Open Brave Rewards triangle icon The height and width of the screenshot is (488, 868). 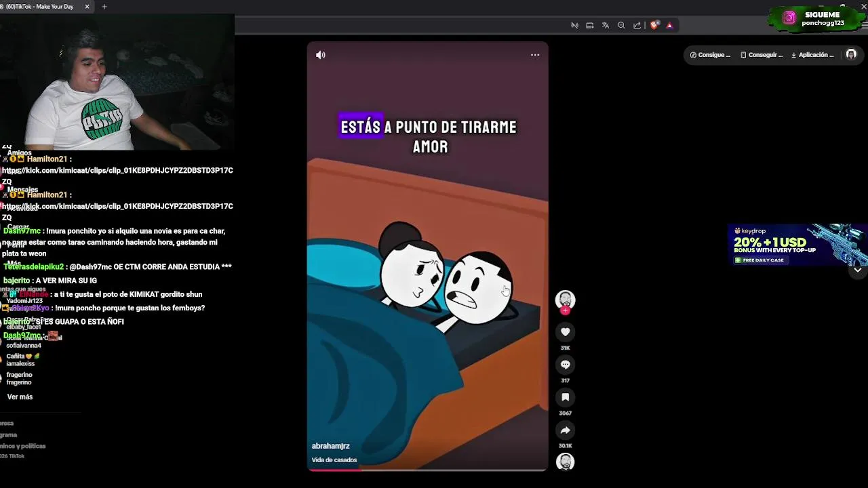click(x=669, y=25)
